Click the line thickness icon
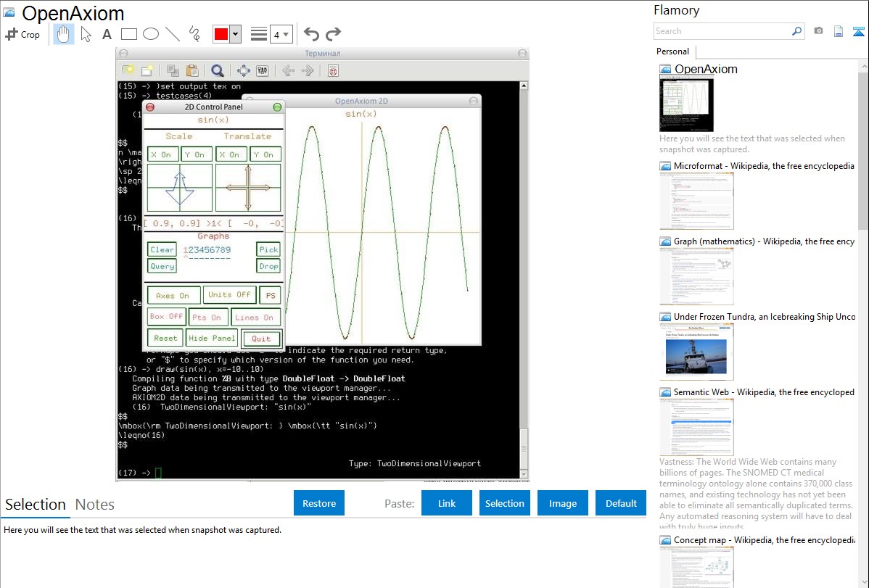The width and height of the screenshot is (869, 588). (259, 34)
